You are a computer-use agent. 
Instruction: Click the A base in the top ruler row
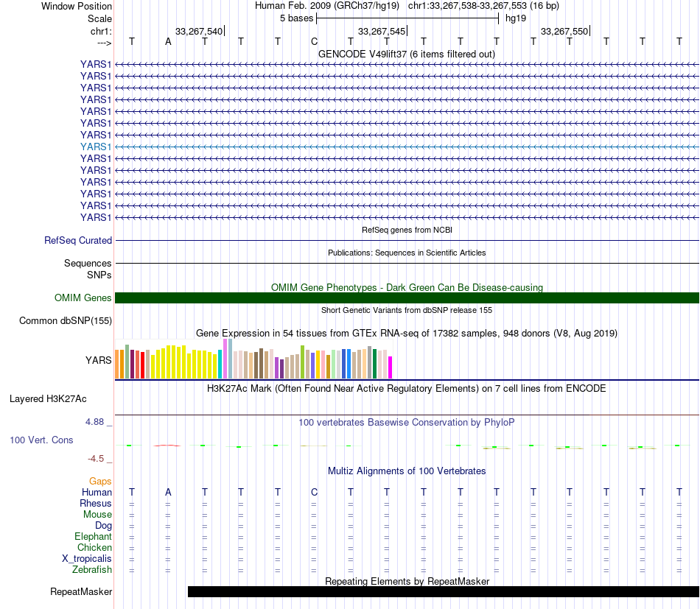pyautogui.click(x=168, y=41)
